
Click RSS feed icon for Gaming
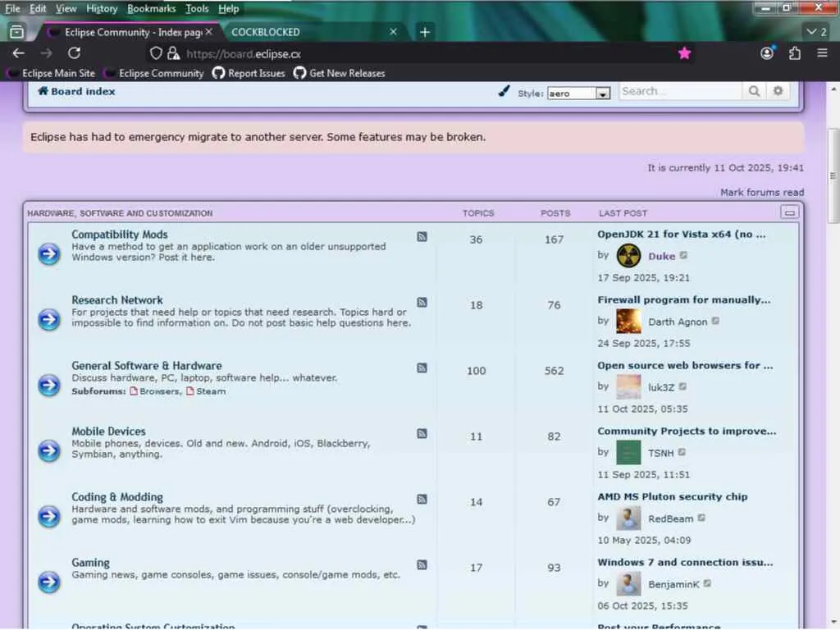(x=422, y=564)
